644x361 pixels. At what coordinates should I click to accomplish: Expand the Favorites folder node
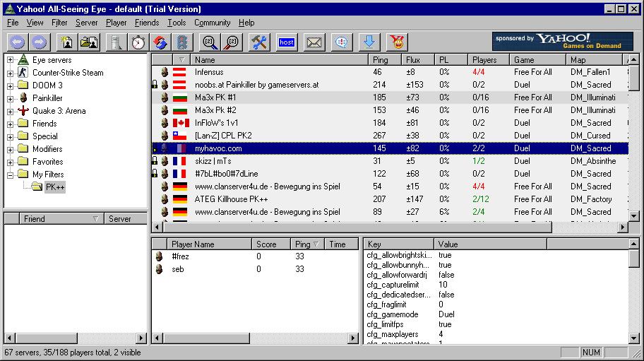(11, 162)
